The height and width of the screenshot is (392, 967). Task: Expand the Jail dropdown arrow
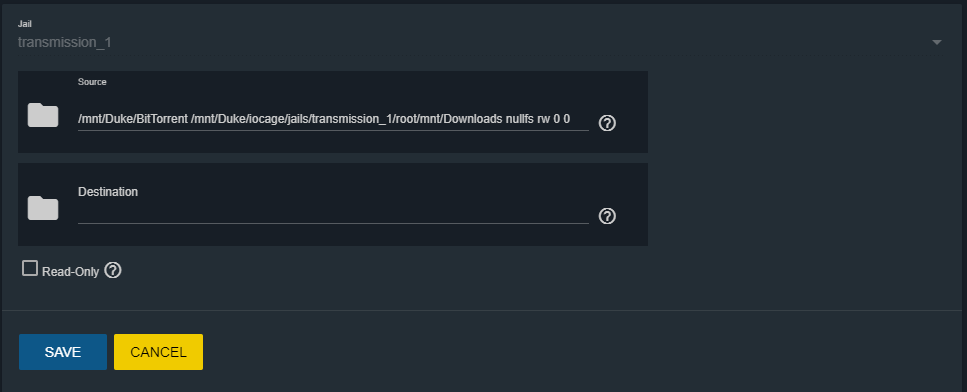(937, 43)
